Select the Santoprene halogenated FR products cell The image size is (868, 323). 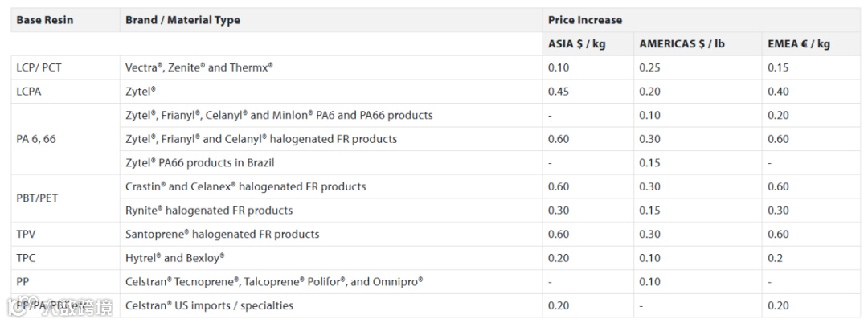pos(222,234)
